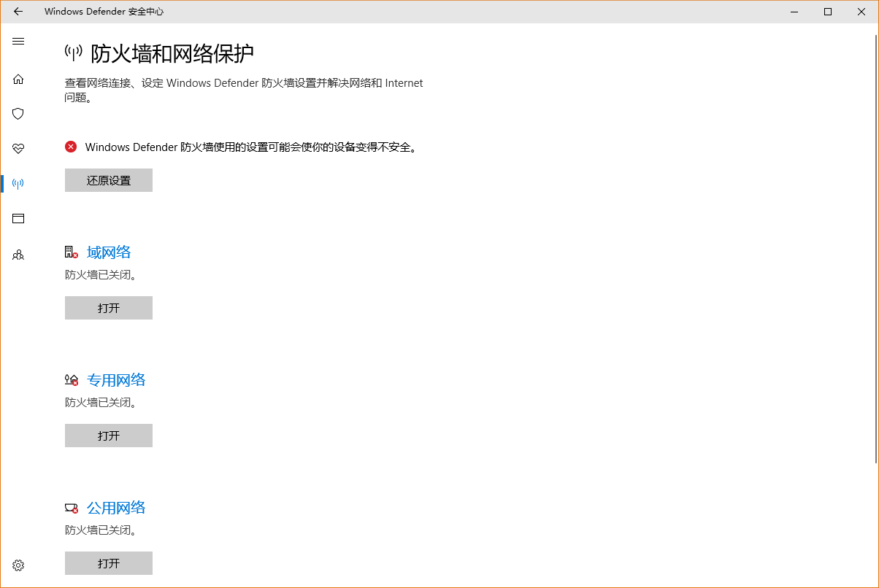Viewport: 879px width, 588px height.
Task: Open App & browser control sidebar icon
Action: [18, 218]
